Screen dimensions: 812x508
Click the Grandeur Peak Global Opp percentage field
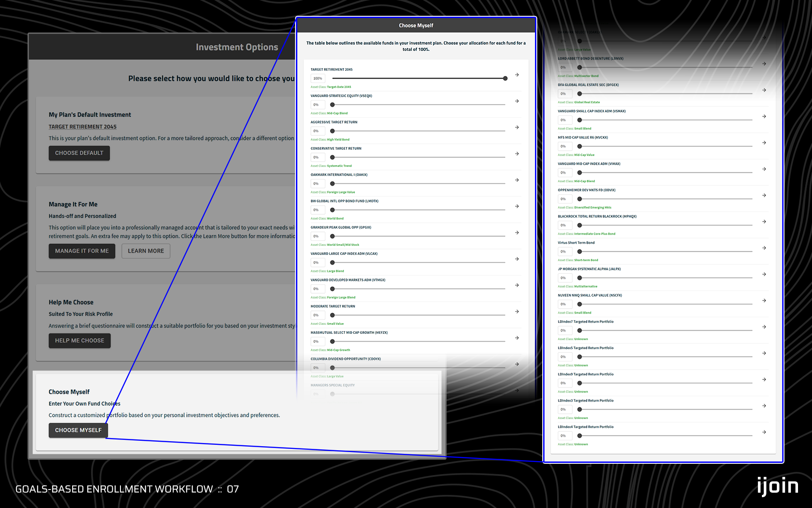click(318, 236)
